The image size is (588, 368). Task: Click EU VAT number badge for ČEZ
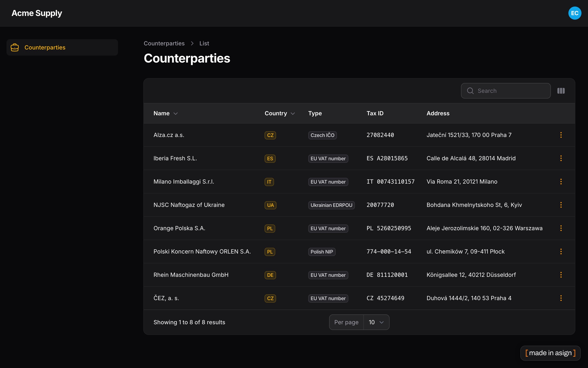point(328,298)
